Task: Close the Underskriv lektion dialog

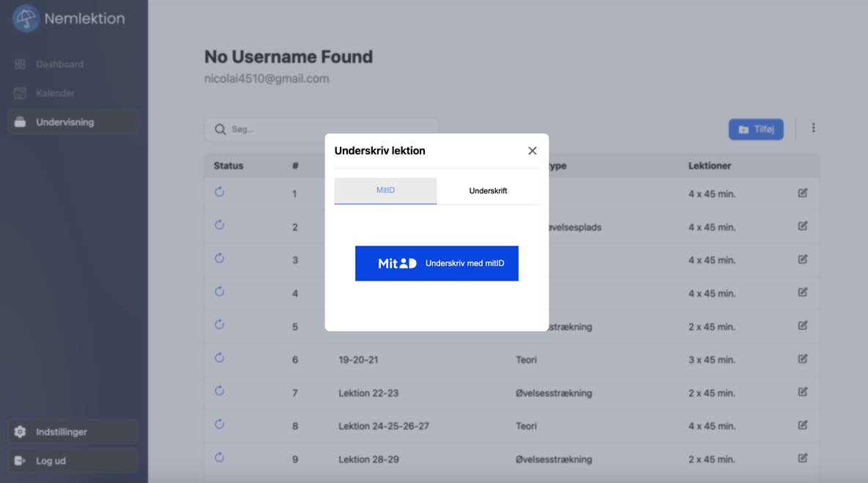Action: click(x=533, y=151)
